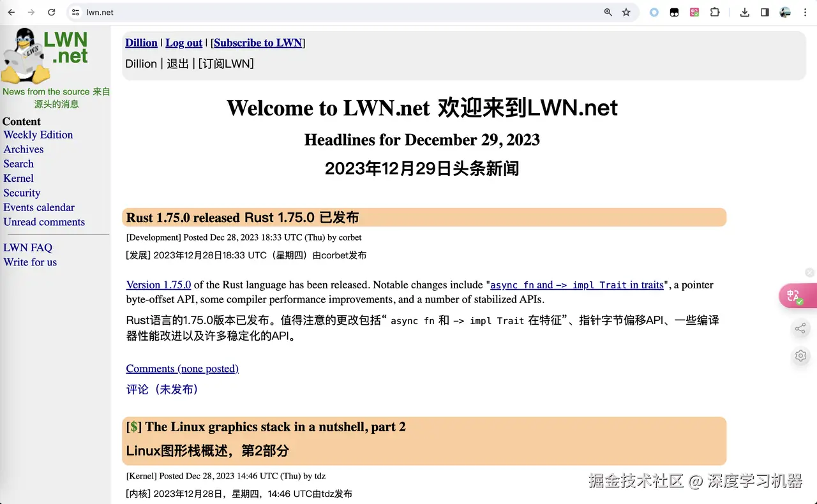Click the back navigation arrow
The height and width of the screenshot is (504, 817).
point(11,11)
